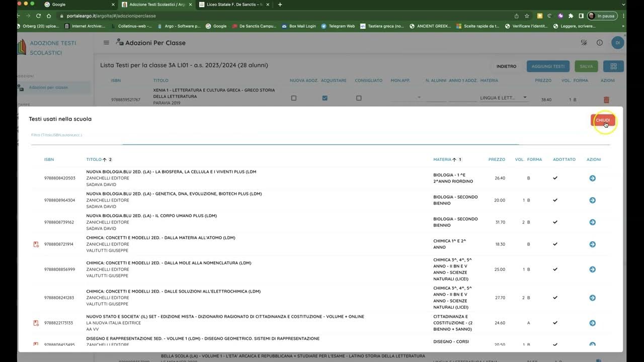This screenshot has height=362, width=644.
Task: Tick the Consigliato checkbox for XENIA 1
Action: (359, 98)
